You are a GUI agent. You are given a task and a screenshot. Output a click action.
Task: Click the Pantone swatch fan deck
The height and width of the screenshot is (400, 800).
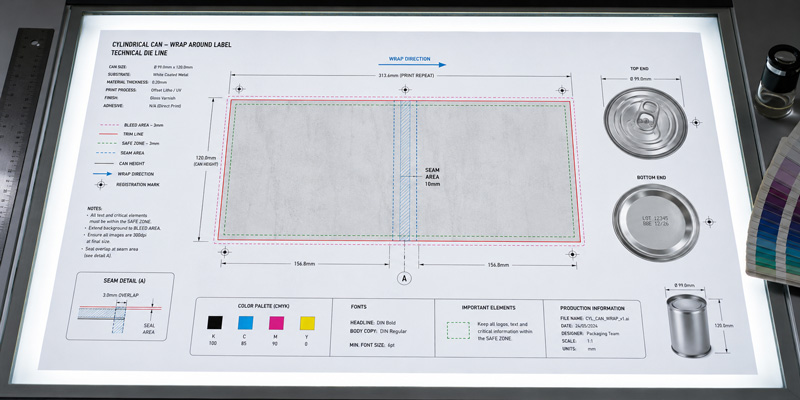coord(776,214)
